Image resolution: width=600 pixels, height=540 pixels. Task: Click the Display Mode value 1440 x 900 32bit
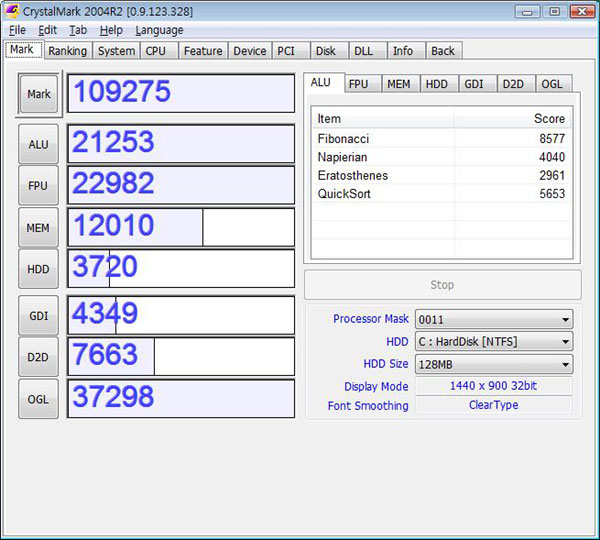tap(494, 386)
